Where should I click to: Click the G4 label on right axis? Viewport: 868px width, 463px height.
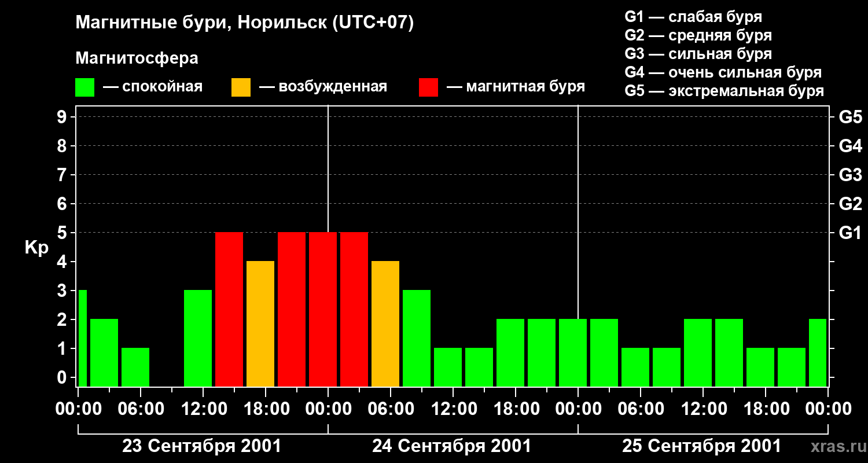(851, 146)
